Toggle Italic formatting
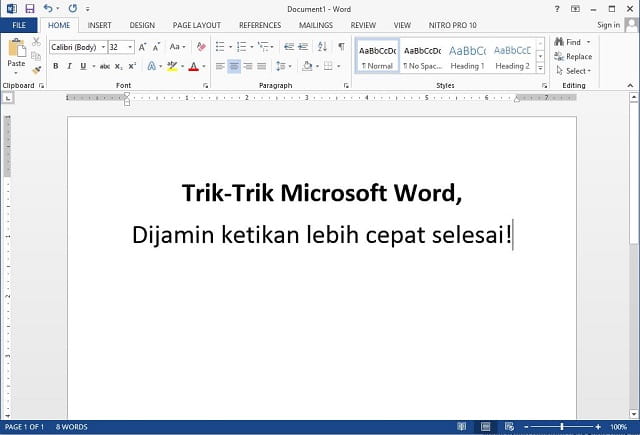Image resolution: width=640 pixels, height=435 pixels. coord(69,66)
